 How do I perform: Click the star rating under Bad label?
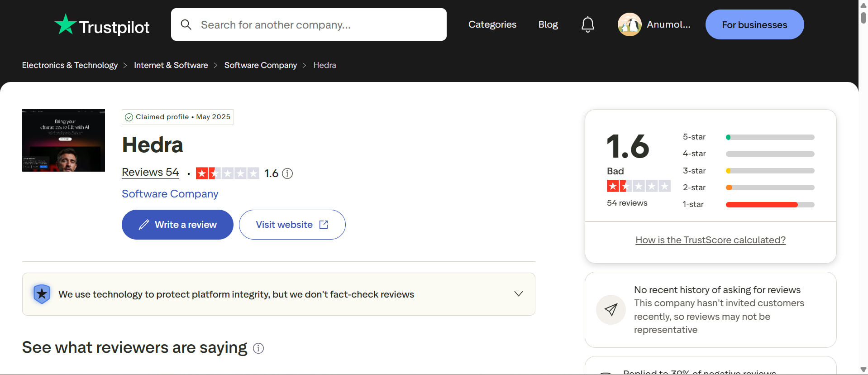click(x=639, y=186)
